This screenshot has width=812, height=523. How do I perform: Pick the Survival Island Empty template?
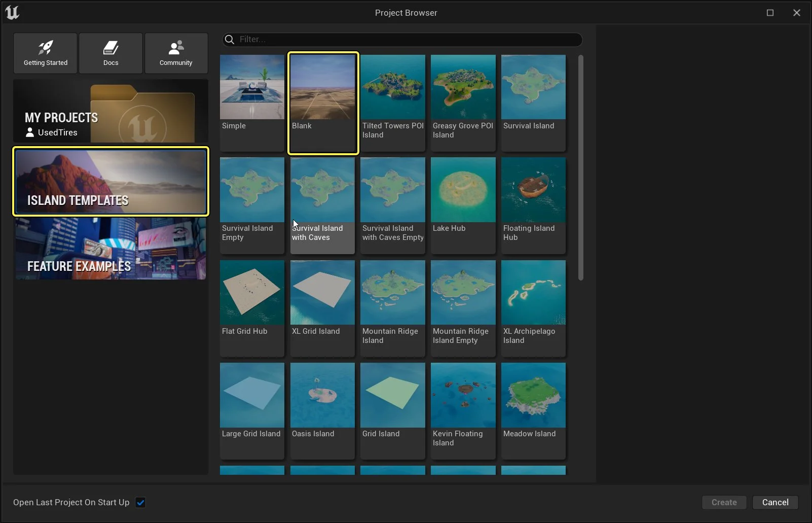[252, 205]
